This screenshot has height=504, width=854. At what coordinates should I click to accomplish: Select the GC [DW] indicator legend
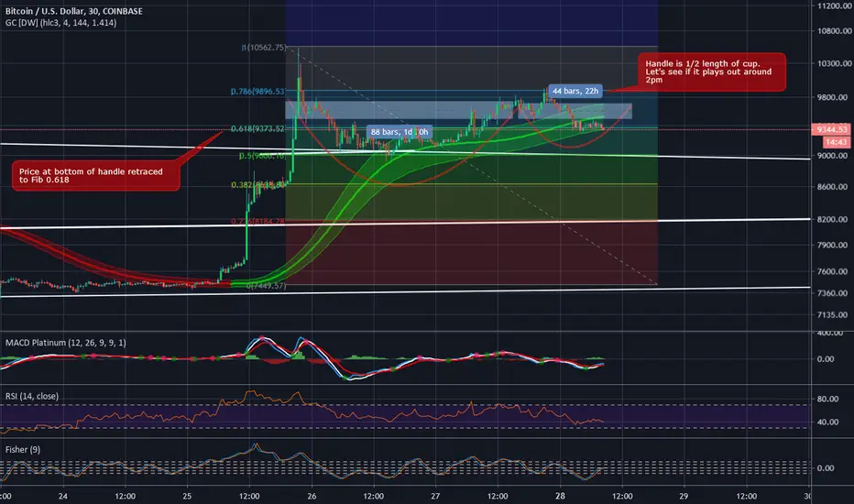[61, 23]
